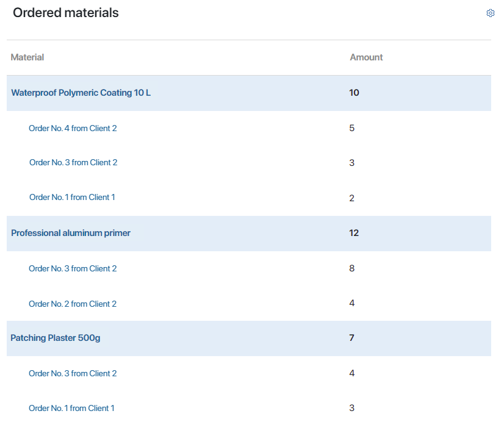This screenshot has height=422, width=504.
Task: Open Order No. 3 under Patching Plaster 500g
Action: point(73,373)
